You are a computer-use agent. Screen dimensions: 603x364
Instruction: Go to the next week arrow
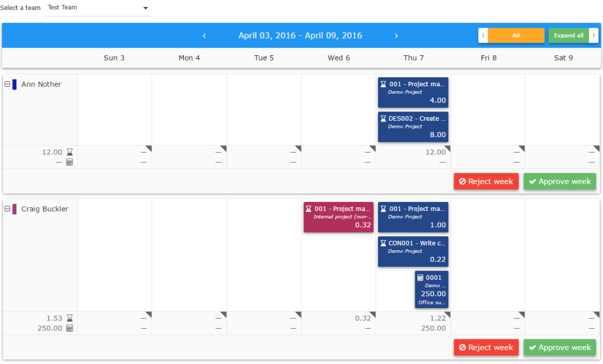pos(396,36)
